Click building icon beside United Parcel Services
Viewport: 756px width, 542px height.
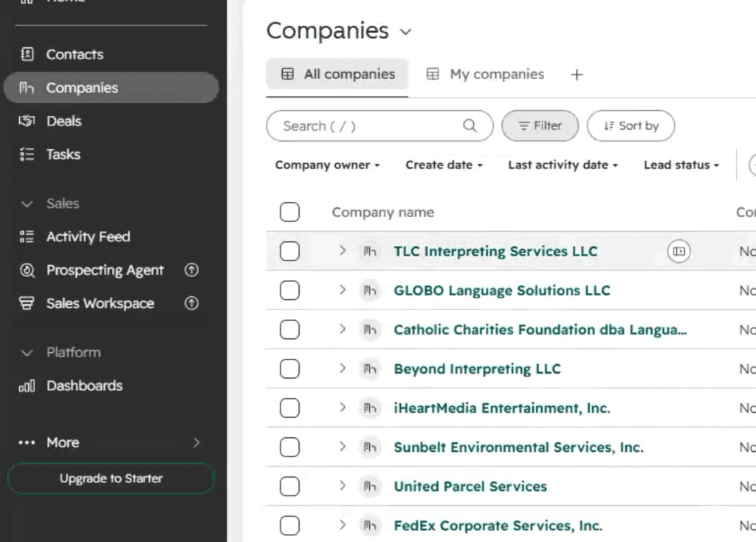pyautogui.click(x=370, y=487)
